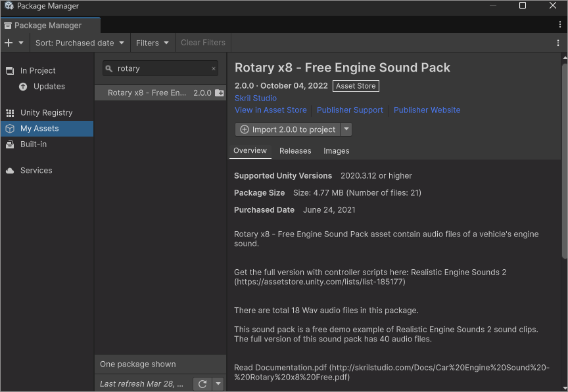Open the View in Asset Store link
Viewport: 568px width, 392px height.
tap(271, 110)
